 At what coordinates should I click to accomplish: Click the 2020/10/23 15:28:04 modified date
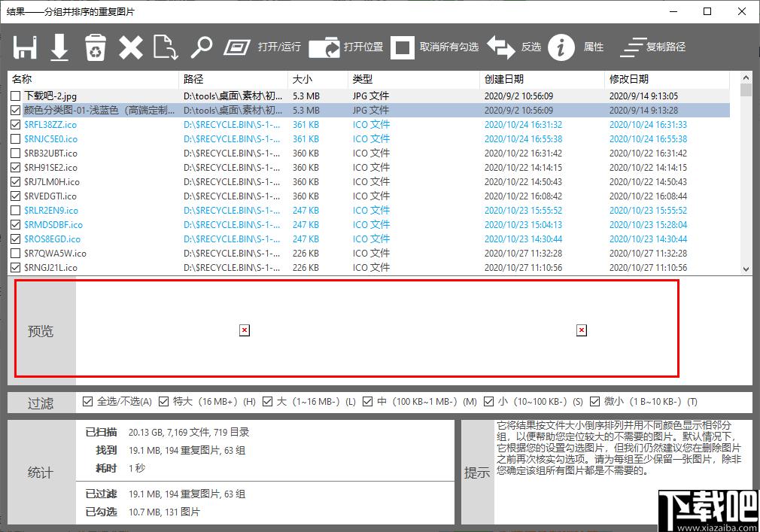(x=648, y=224)
